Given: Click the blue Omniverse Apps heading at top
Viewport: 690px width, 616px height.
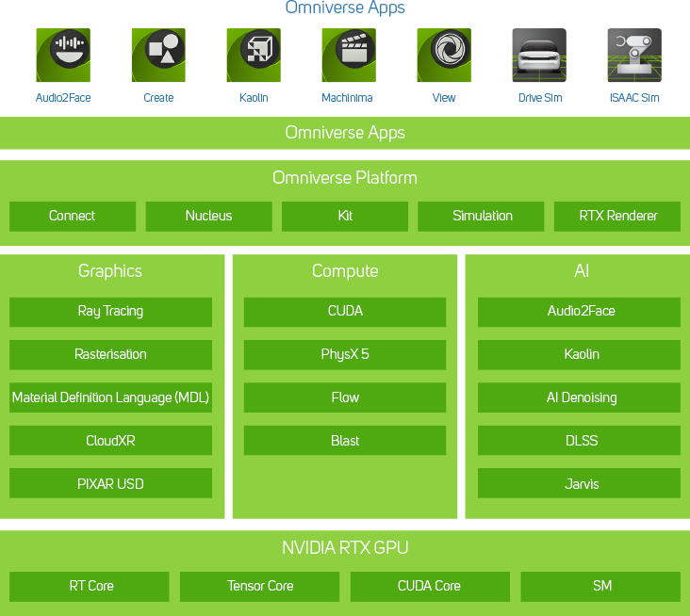Looking at the screenshot, I should click(x=345, y=8).
